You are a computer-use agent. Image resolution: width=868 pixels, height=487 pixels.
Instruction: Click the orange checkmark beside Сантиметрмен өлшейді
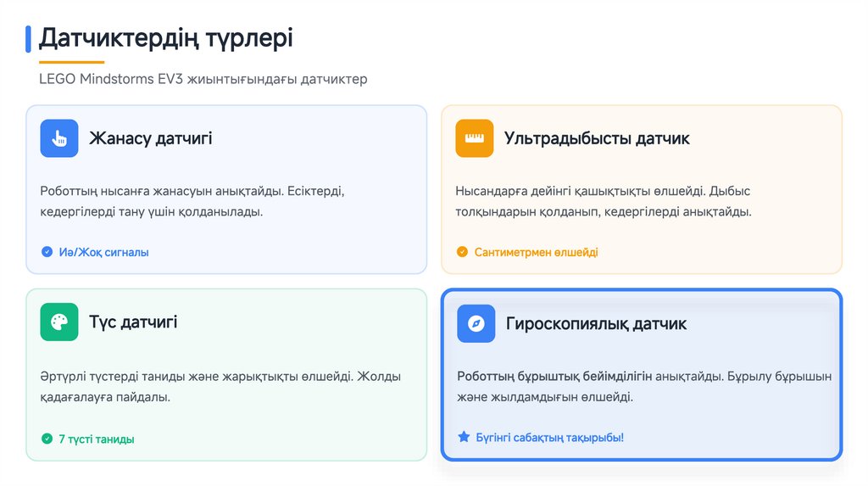coord(462,252)
